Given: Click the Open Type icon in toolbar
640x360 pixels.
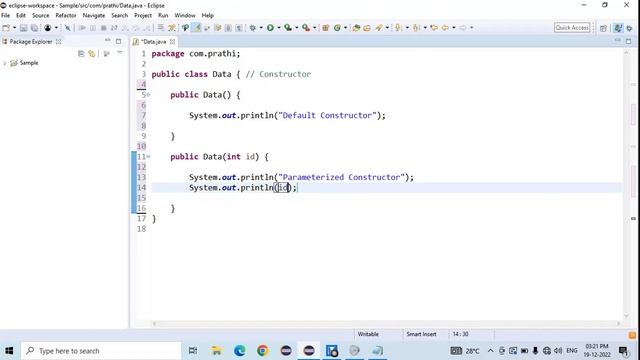Looking at the screenshot, I should (x=356, y=28).
